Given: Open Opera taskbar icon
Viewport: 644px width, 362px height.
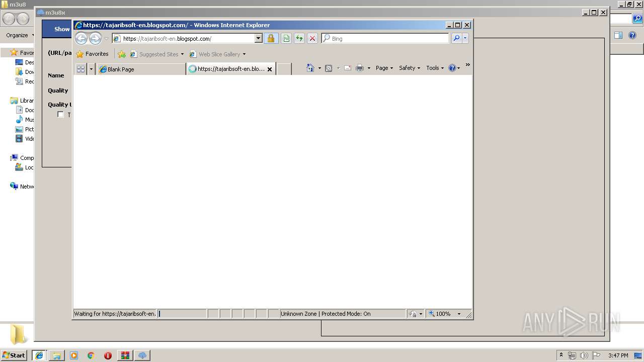Looking at the screenshot, I should [108, 355].
